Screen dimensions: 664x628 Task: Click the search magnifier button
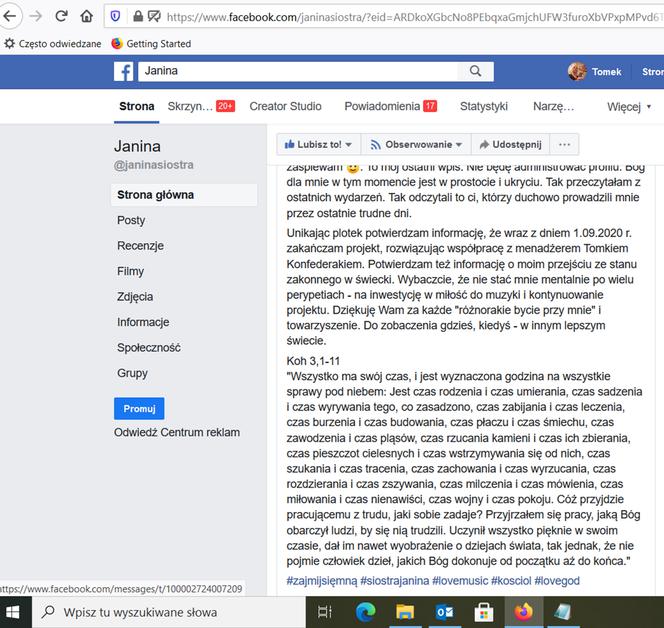point(478,72)
